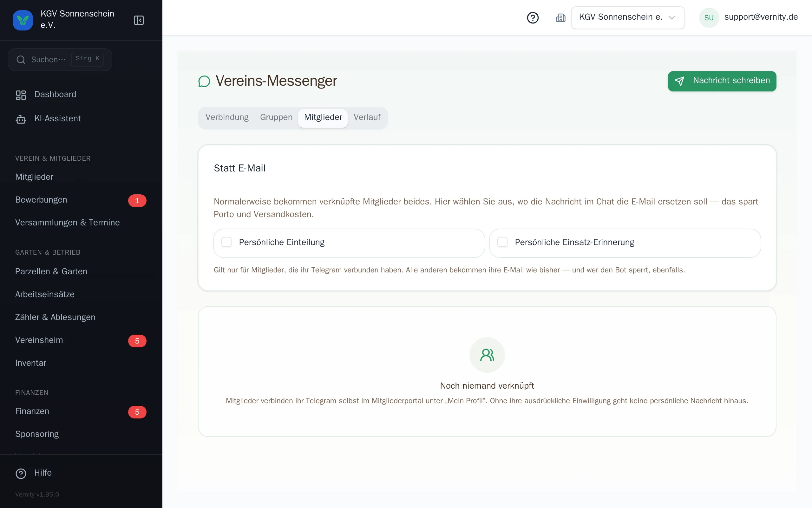The image size is (812, 508).
Task: Click the paper plane icon on Nachricht schreiben
Action: click(679, 81)
